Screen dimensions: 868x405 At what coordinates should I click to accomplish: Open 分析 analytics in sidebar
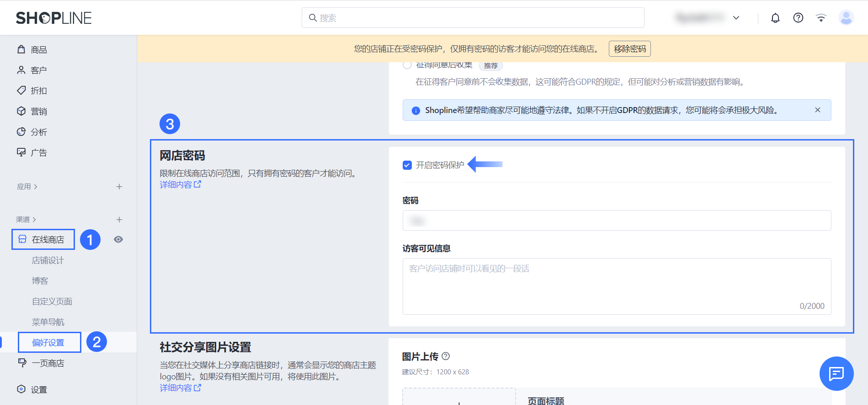tap(39, 132)
